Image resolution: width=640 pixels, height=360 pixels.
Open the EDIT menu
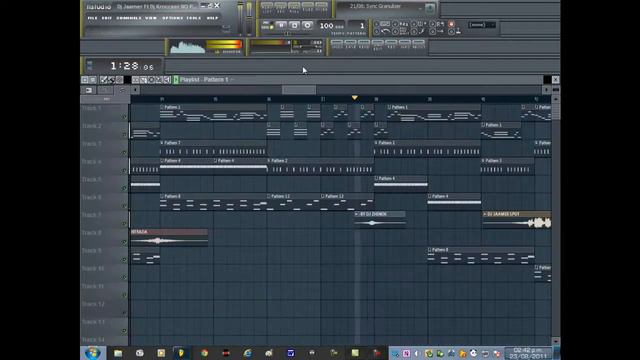[107, 18]
